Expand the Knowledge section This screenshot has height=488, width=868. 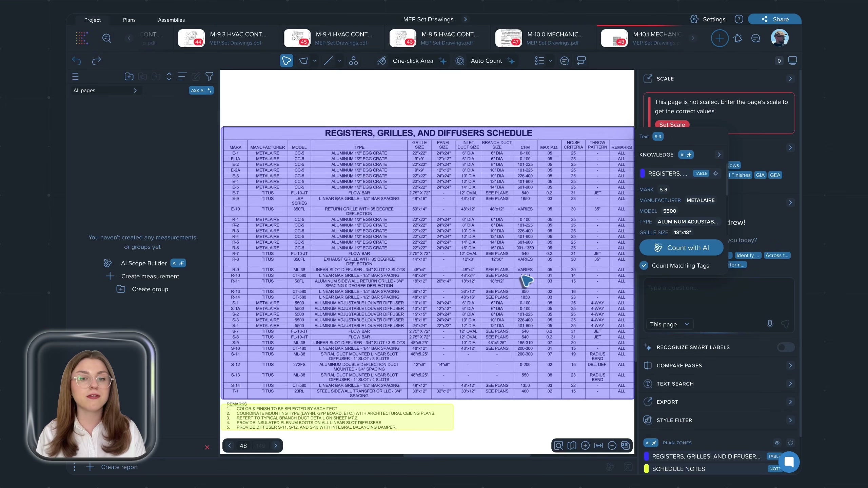719,155
